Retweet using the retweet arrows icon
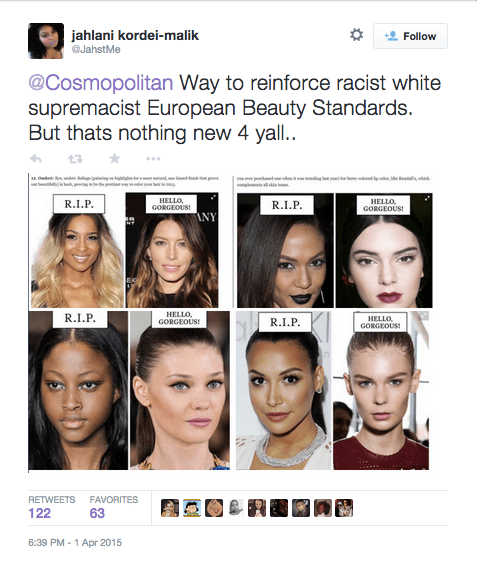The height and width of the screenshot is (566, 477). coord(75,158)
